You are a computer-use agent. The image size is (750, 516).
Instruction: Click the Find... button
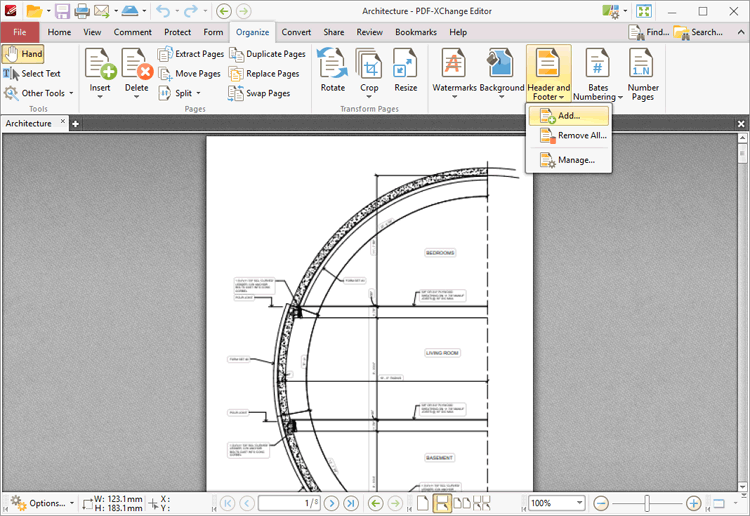pos(649,32)
